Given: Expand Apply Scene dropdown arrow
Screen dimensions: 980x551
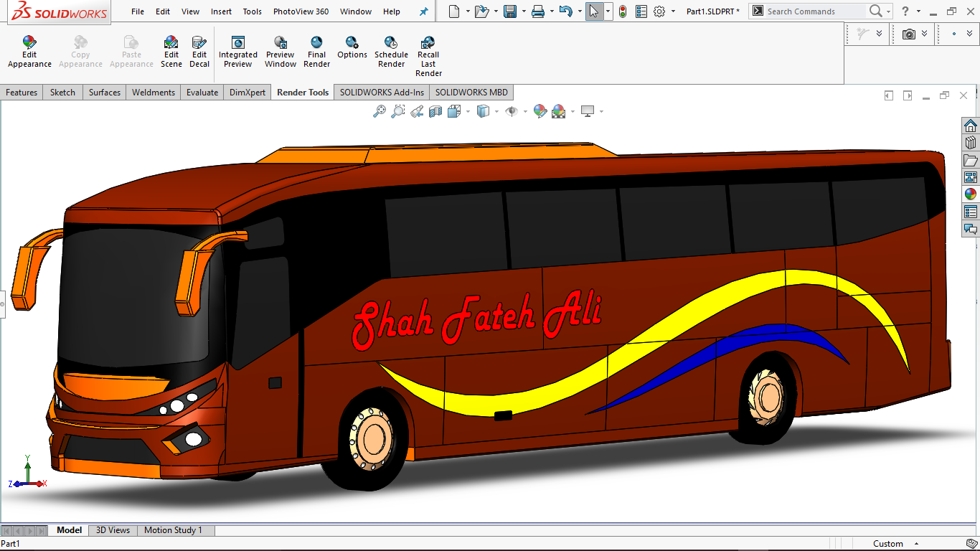Looking at the screenshot, I should pyautogui.click(x=573, y=111).
